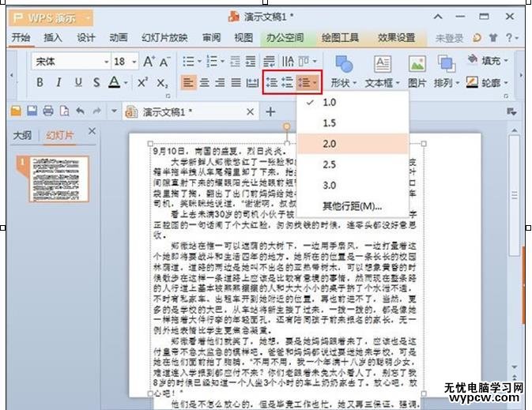Increase font size with A+ icon

(x=149, y=62)
